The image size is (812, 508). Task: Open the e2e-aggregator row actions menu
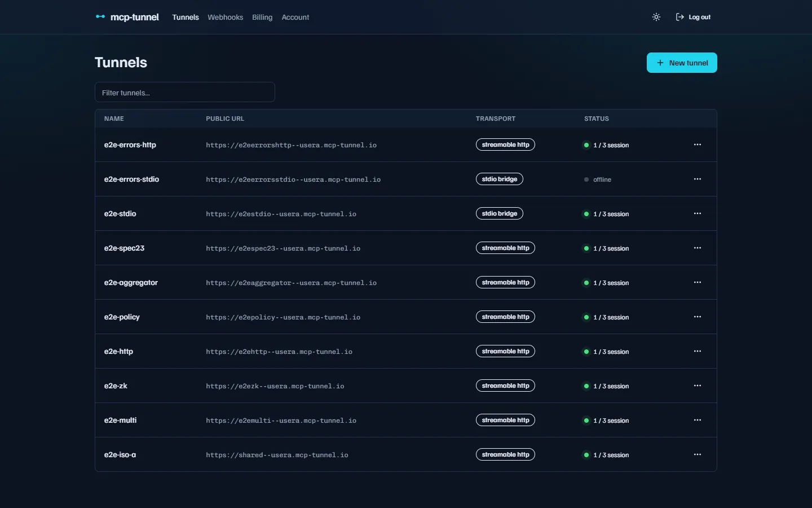click(x=698, y=282)
